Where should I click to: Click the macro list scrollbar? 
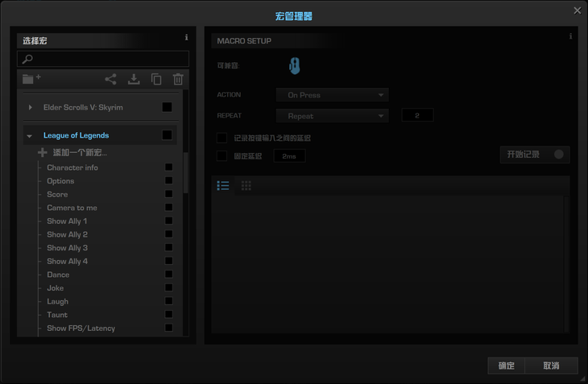(185, 173)
